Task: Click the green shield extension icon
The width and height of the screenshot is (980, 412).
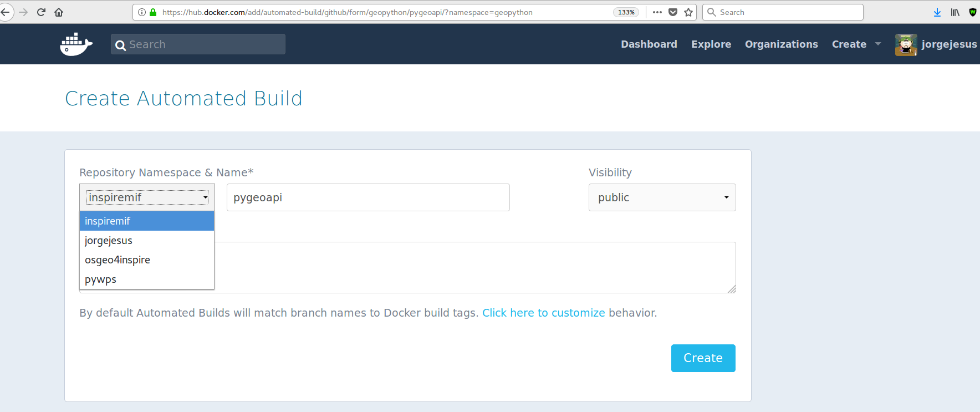Action: click(x=973, y=12)
